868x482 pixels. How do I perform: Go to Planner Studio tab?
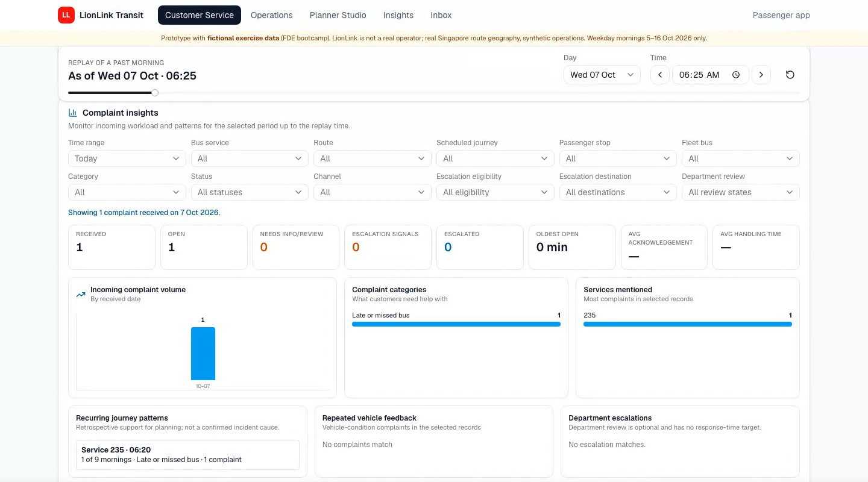click(x=338, y=15)
